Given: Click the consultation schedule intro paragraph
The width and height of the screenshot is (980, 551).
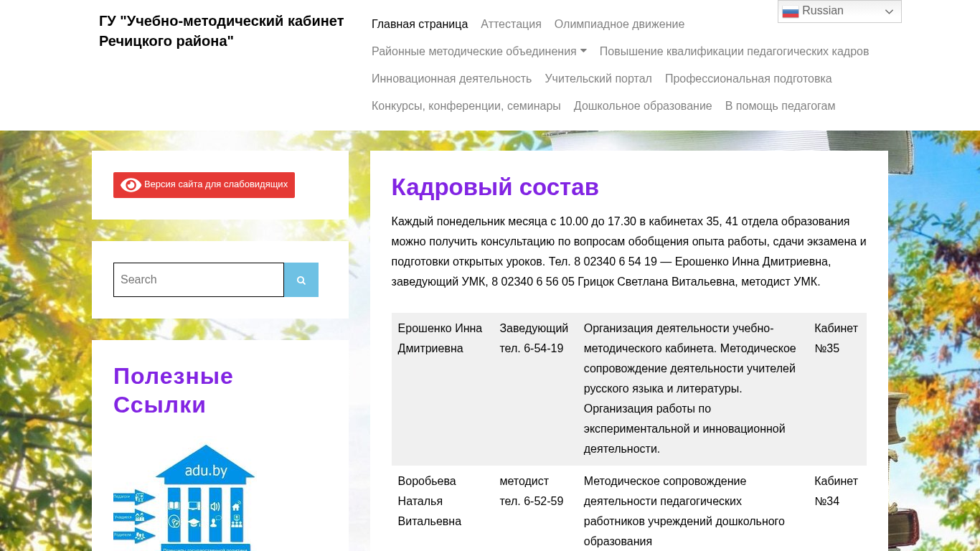Looking at the screenshot, I should (629, 252).
